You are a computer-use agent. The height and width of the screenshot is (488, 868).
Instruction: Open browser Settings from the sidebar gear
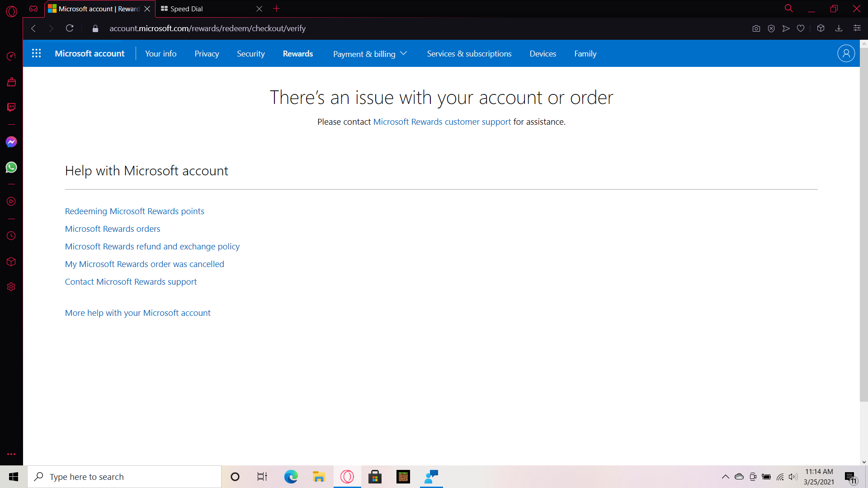click(11, 286)
